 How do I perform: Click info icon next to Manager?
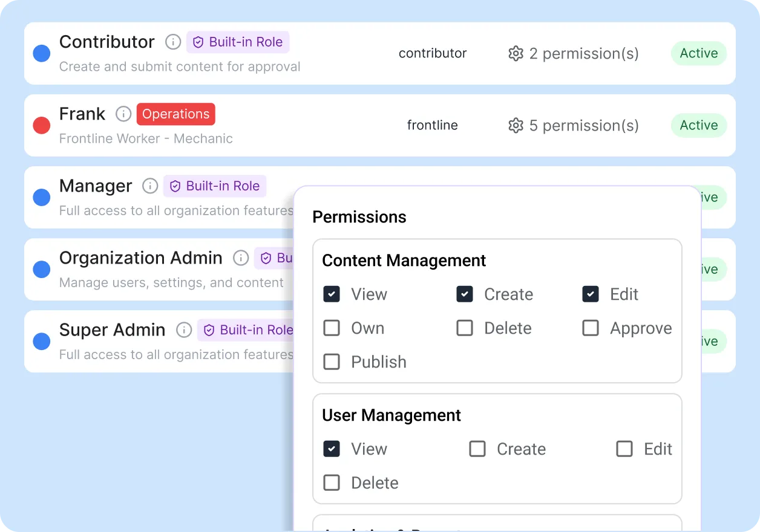point(150,186)
